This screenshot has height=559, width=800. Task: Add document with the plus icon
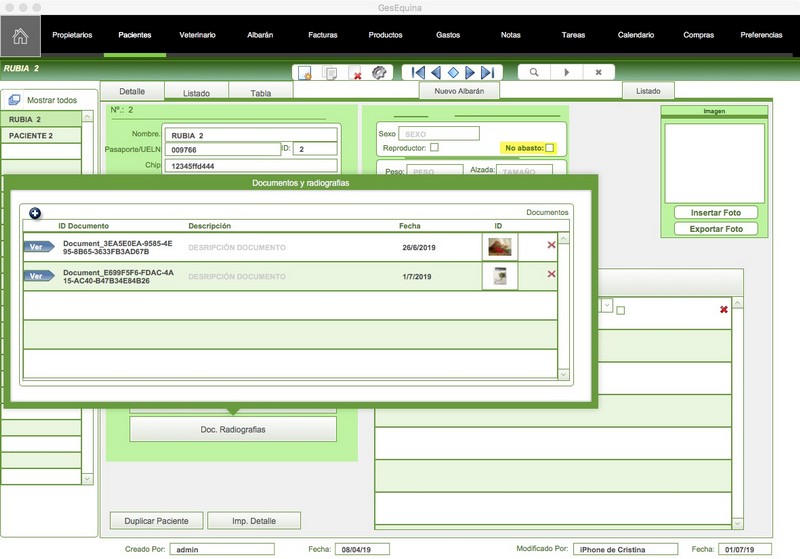pos(35,212)
